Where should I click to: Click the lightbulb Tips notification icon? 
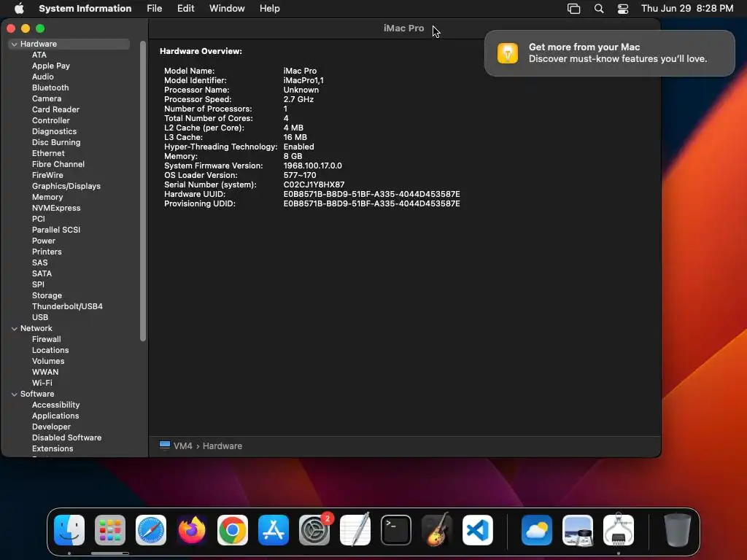click(x=508, y=52)
